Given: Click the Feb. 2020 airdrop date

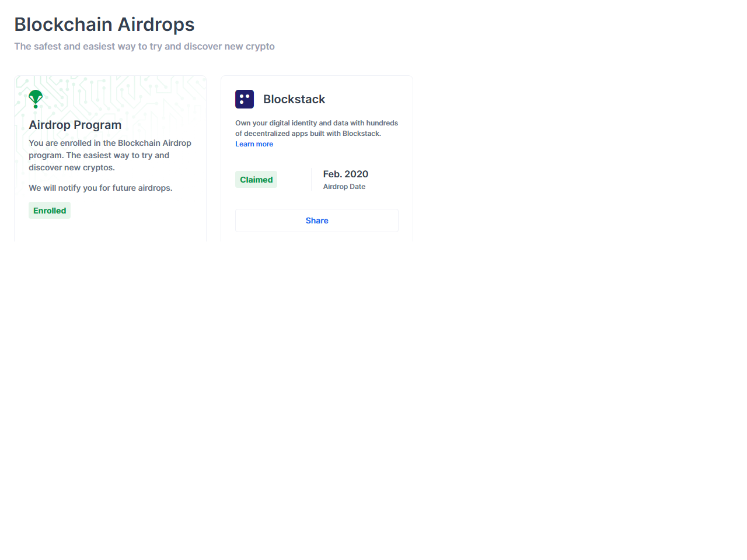Looking at the screenshot, I should [x=345, y=174].
